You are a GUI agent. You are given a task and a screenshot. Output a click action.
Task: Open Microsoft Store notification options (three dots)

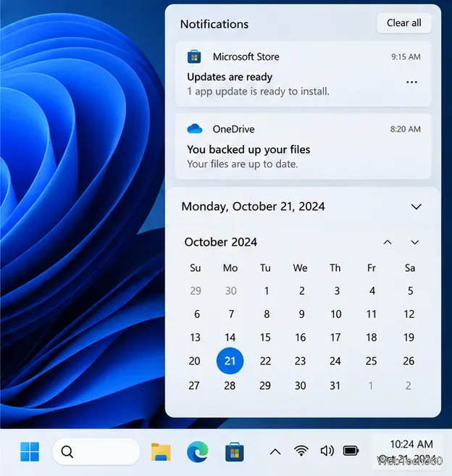[411, 82]
